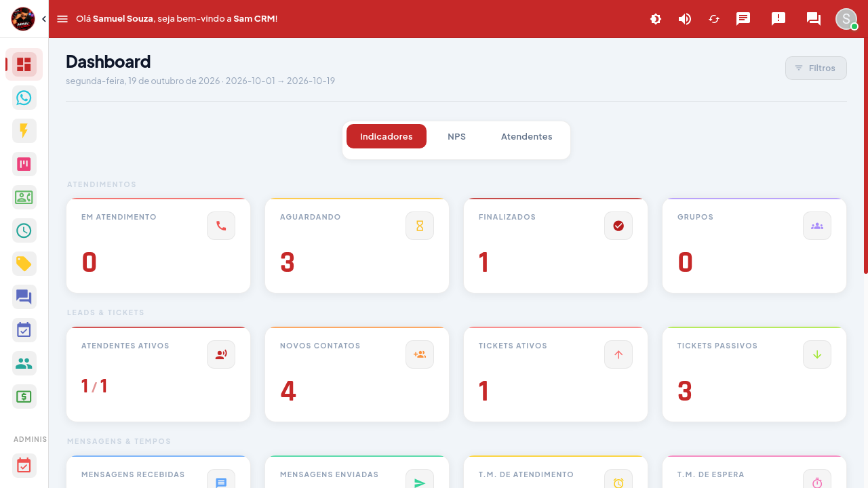868x488 pixels.
Task: Click the Novos Contatos add-person icon
Action: click(420, 354)
